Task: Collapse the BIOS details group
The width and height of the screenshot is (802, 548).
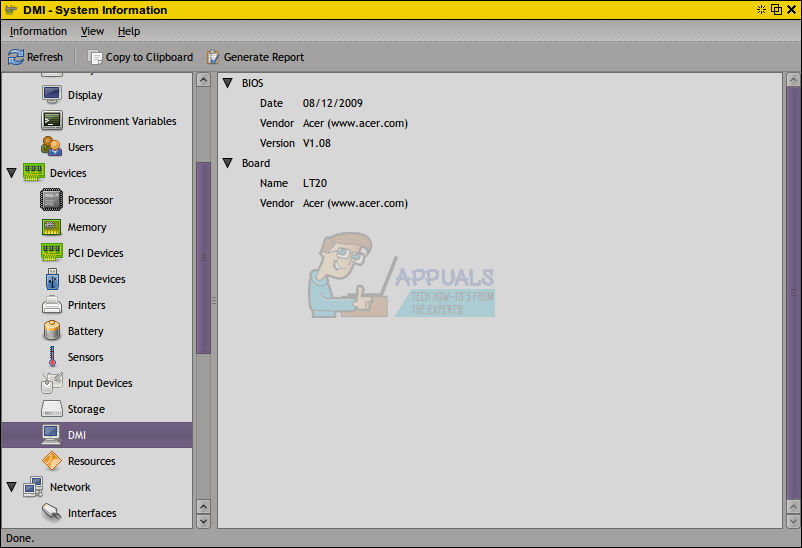Action: tap(228, 83)
